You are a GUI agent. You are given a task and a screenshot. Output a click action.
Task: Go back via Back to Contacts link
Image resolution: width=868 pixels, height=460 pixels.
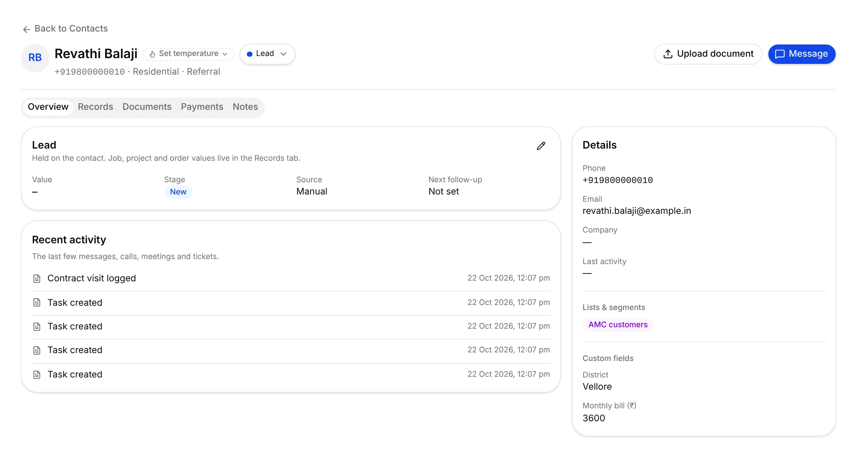click(65, 29)
